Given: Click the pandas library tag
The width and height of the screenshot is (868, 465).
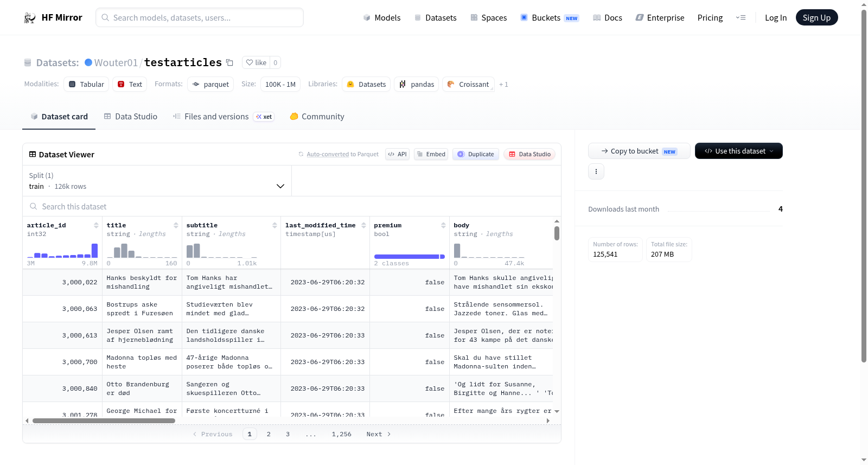Looking at the screenshot, I should tap(417, 84).
